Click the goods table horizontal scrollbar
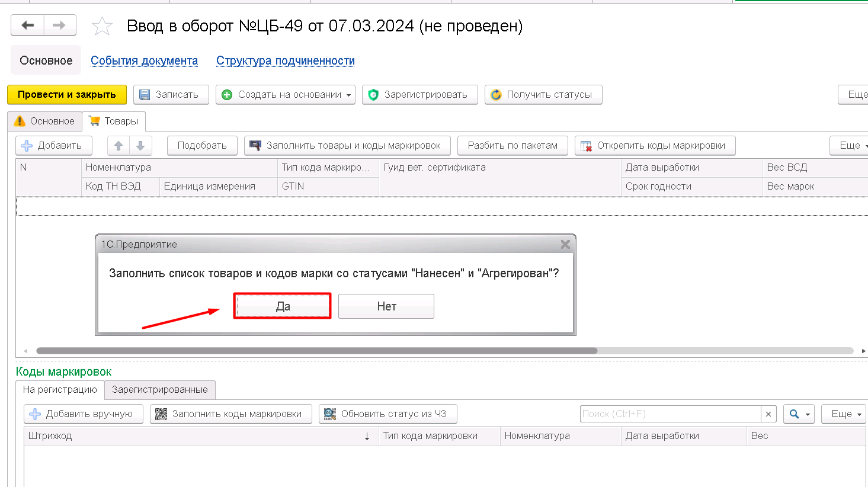Viewport: 868px width, 487px height. click(x=317, y=351)
